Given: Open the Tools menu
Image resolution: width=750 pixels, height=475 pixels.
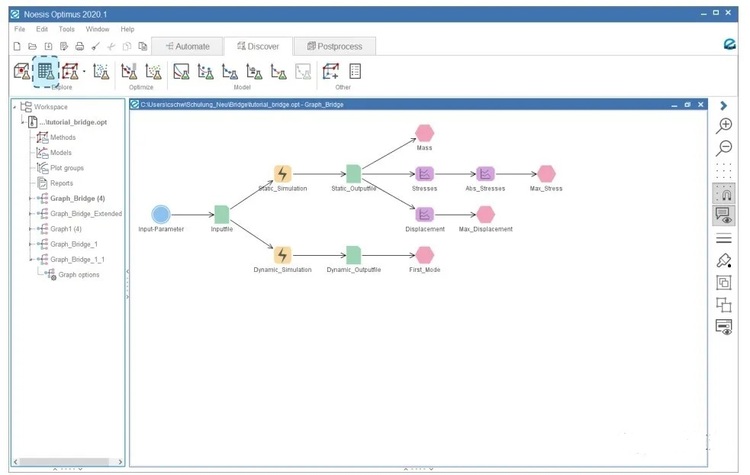Looking at the screenshot, I should tap(66, 29).
